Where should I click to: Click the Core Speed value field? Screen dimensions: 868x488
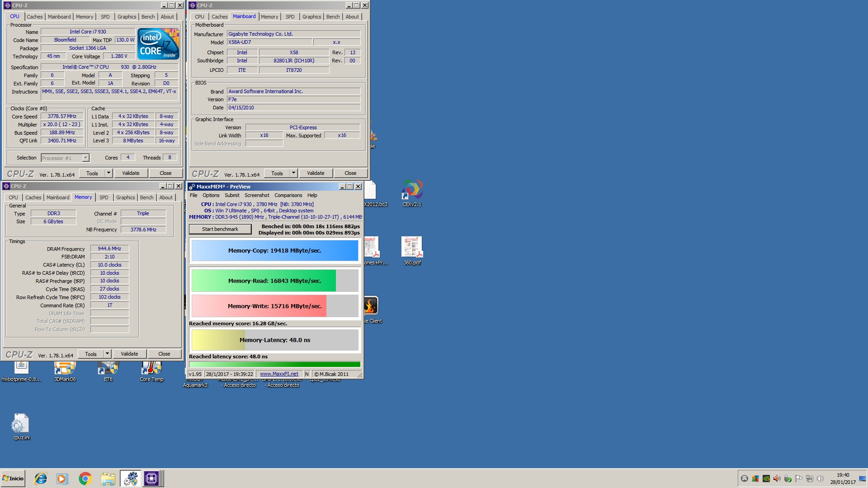62,116
